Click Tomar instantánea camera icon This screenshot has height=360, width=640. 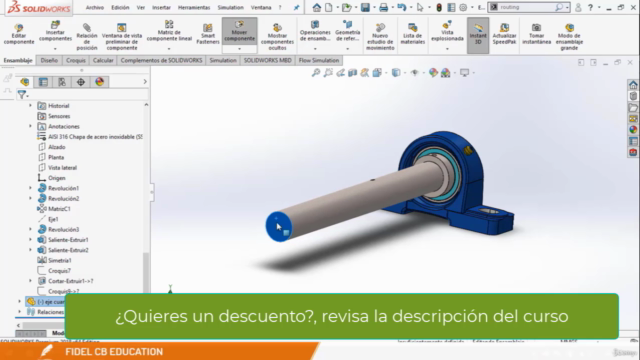pyautogui.click(x=536, y=28)
